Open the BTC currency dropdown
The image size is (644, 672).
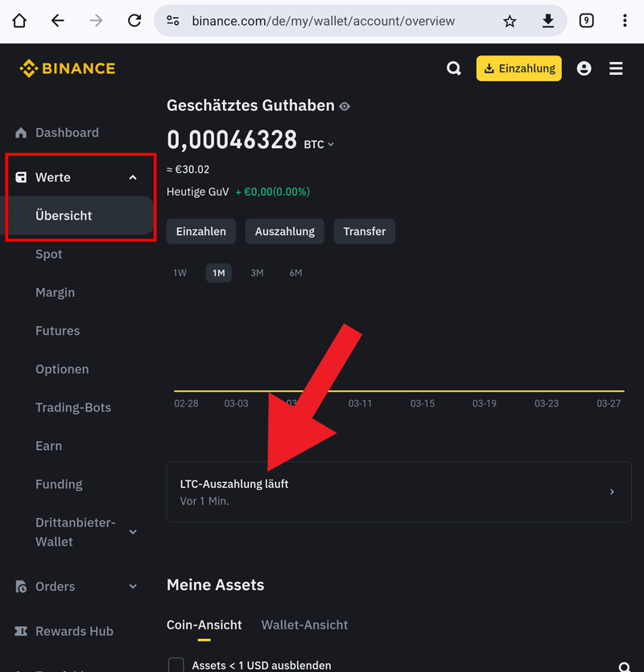tap(319, 144)
